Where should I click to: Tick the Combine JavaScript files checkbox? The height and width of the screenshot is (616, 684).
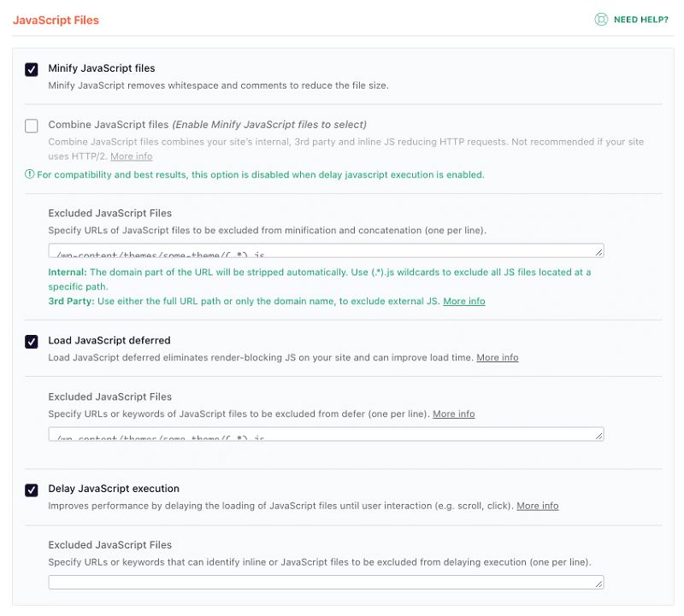coord(32,126)
